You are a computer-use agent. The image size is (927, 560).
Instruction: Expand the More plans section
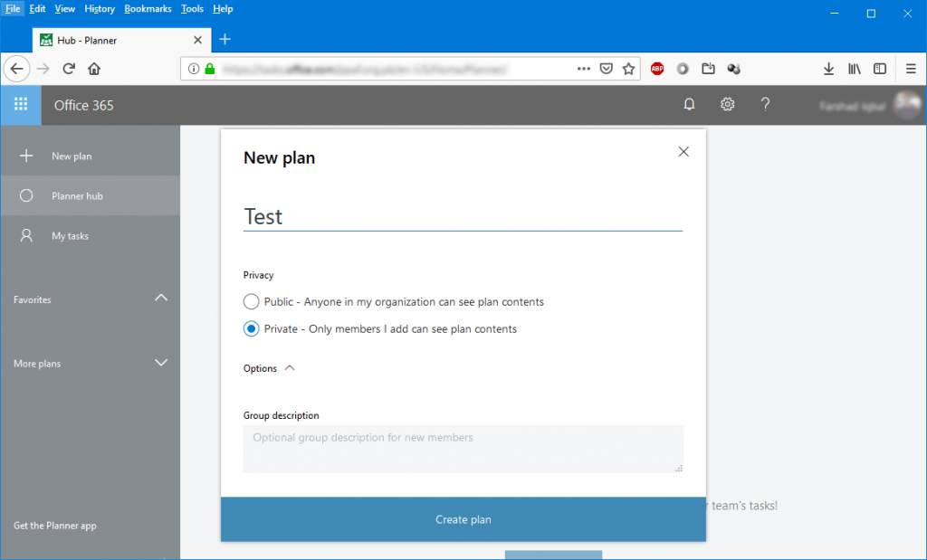point(160,362)
